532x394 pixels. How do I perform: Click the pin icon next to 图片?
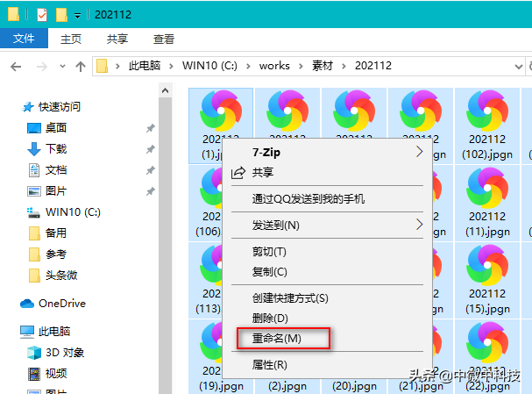click(150, 191)
